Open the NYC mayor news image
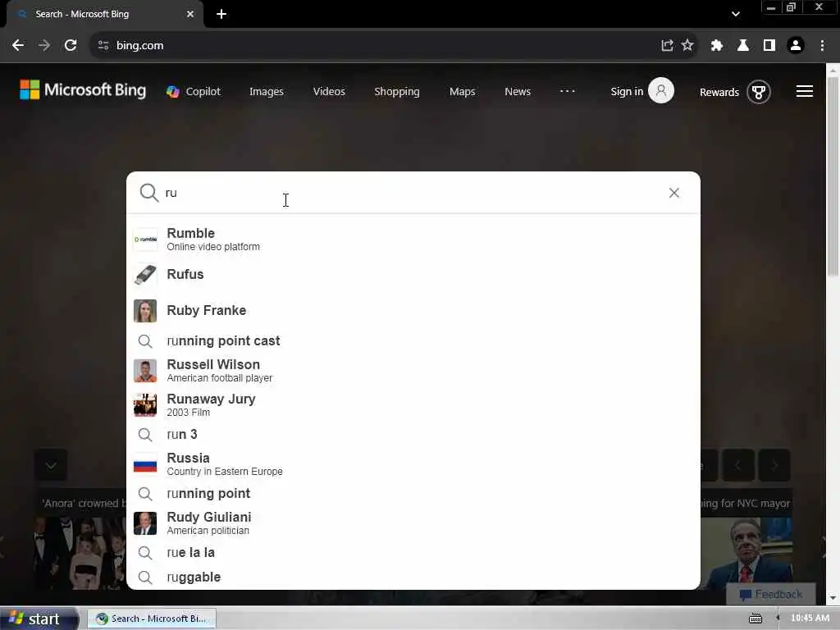This screenshot has width=840, height=630. 746,554
